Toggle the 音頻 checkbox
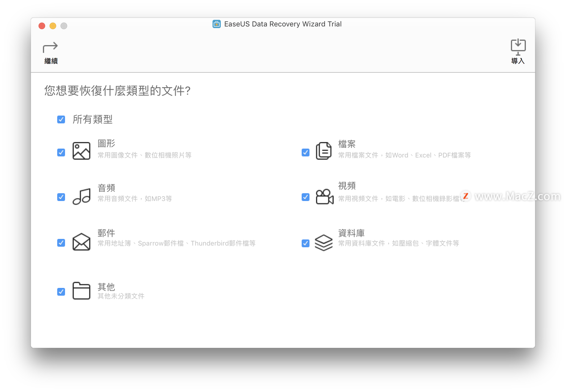The image size is (566, 392). click(61, 197)
